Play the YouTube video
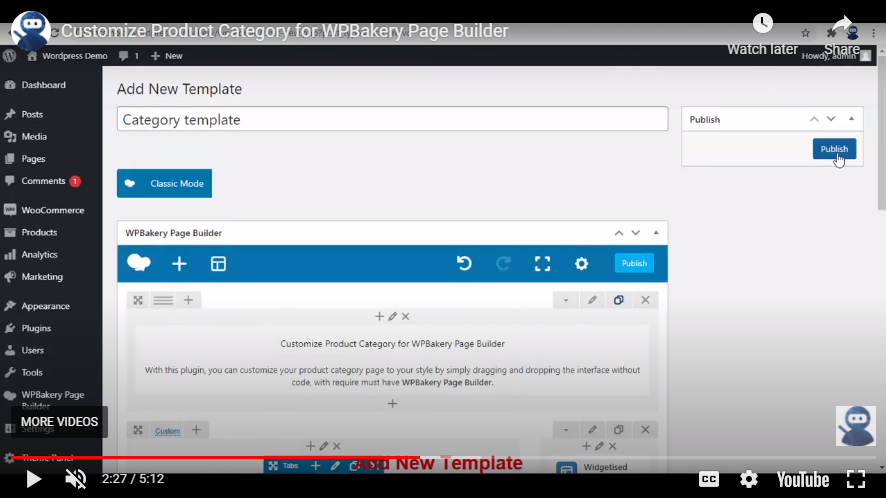886x498 pixels. [x=33, y=479]
